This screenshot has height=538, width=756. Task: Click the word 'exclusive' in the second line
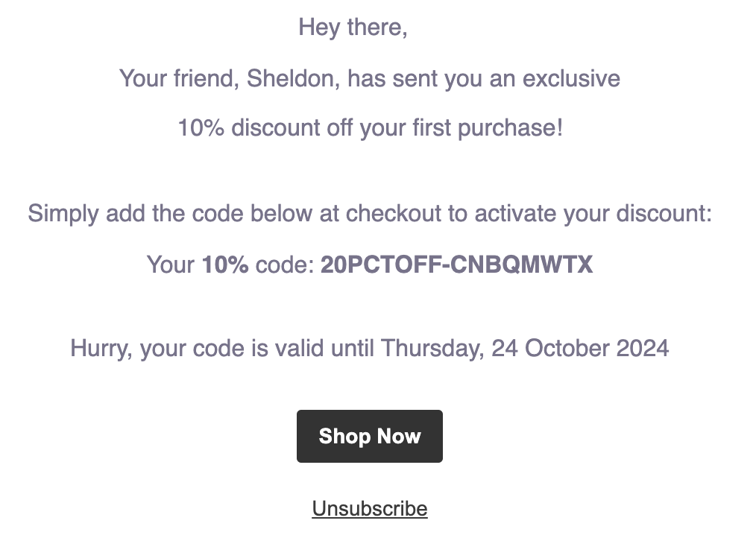[x=571, y=78]
